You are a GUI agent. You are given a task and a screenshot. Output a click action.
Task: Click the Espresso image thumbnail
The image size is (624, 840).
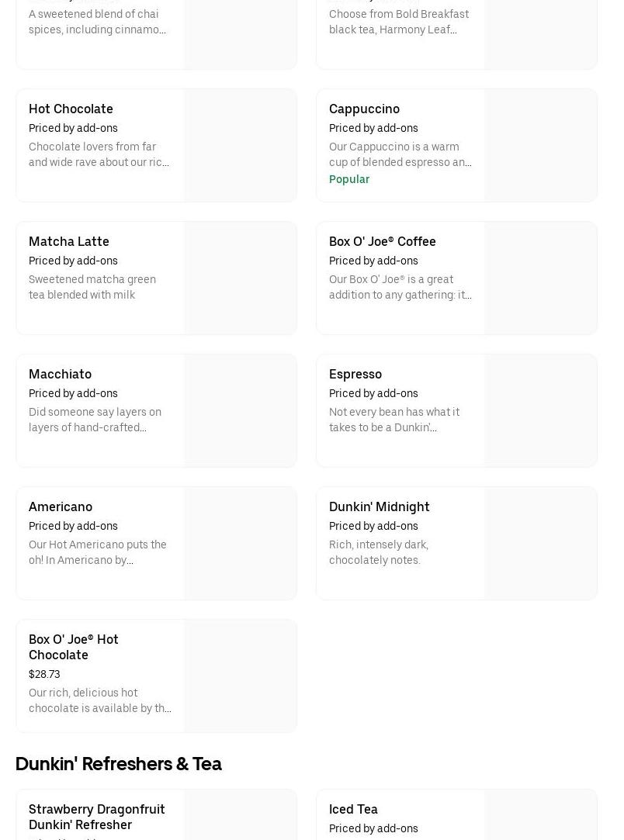tap(540, 410)
